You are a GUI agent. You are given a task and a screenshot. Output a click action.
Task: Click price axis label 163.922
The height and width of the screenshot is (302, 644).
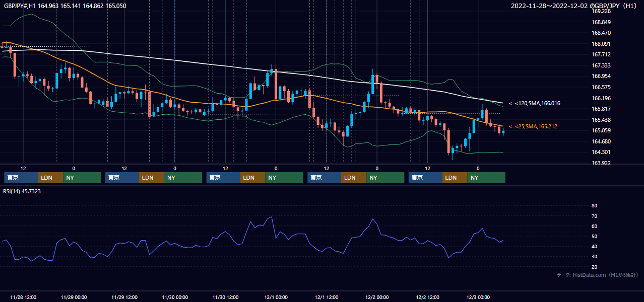(x=601, y=163)
